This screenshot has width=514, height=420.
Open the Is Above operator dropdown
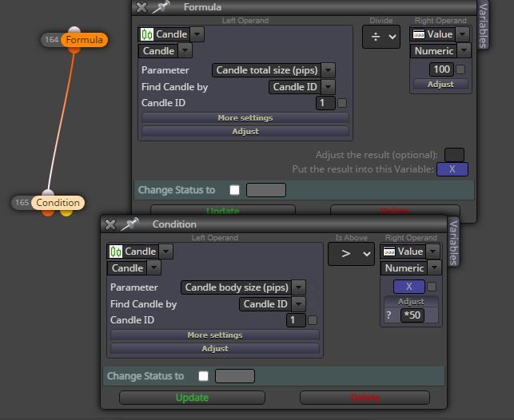351,254
